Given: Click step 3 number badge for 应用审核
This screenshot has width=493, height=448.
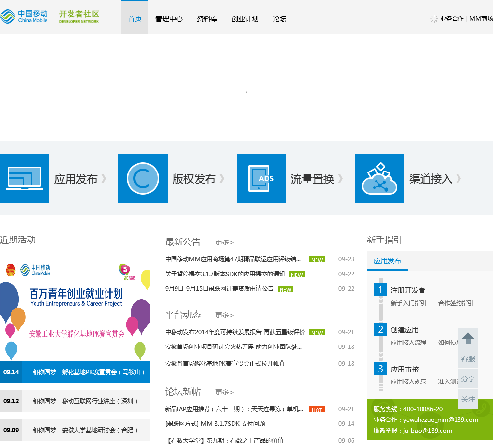Looking at the screenshot, I should tap(381, 369).
